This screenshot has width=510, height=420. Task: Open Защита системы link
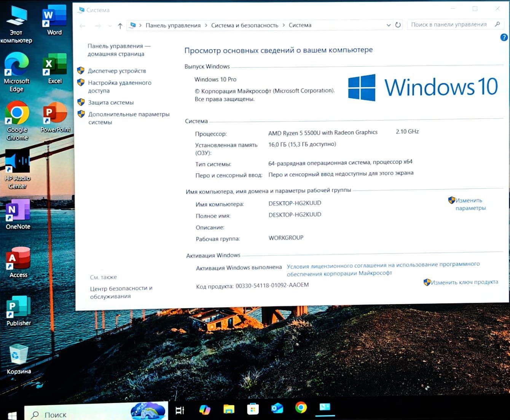[111, 102]
